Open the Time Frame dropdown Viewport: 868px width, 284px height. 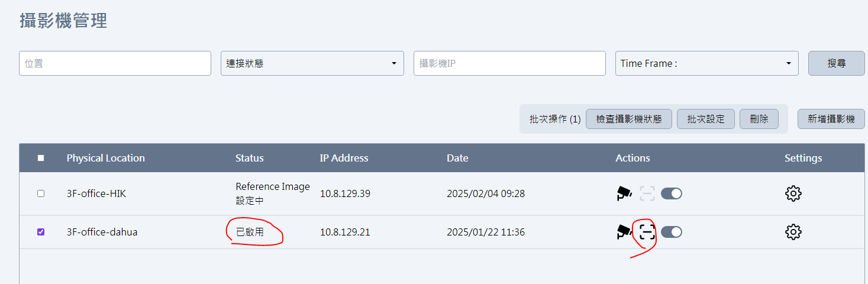[706, 63]
